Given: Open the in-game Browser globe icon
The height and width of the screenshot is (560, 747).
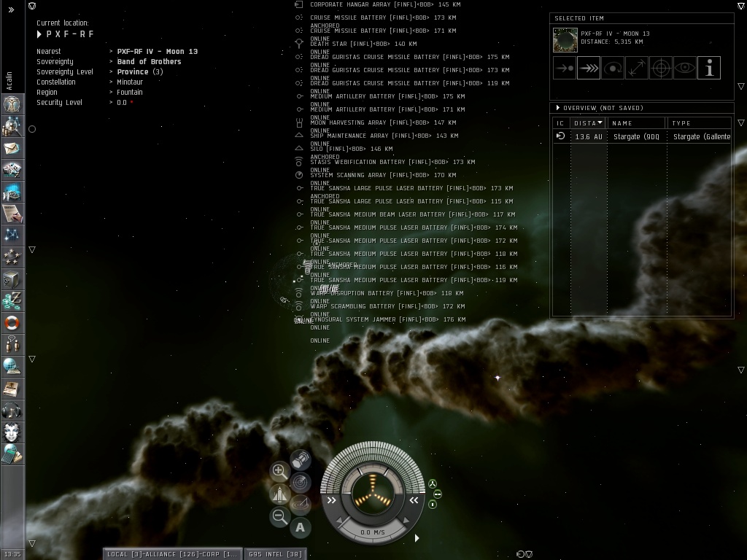Looking at the screenshot, I should click(x=12, y=367).
